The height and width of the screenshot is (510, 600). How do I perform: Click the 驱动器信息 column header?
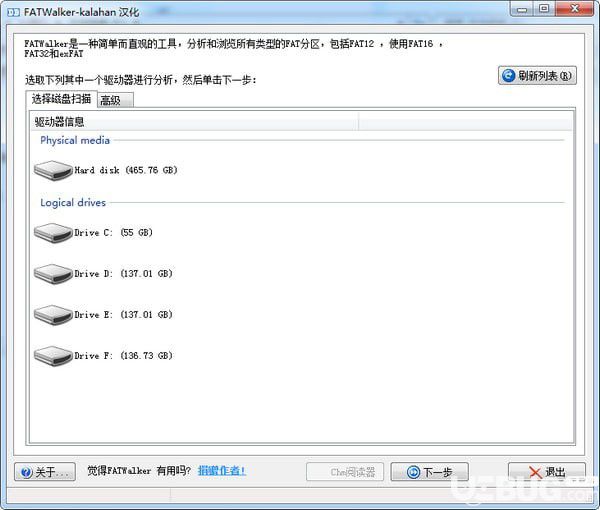[194, 122]
